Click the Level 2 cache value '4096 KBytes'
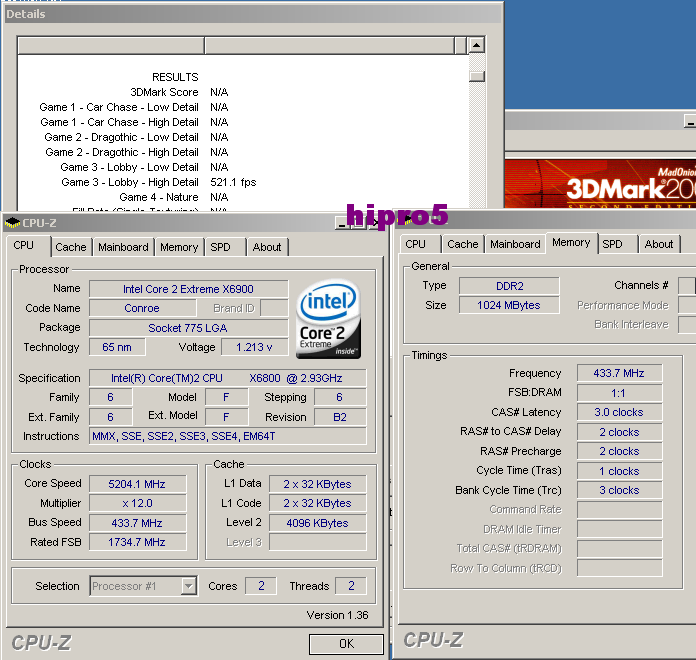696x660 pixels. pyautogui.click(x=317, y=523)
